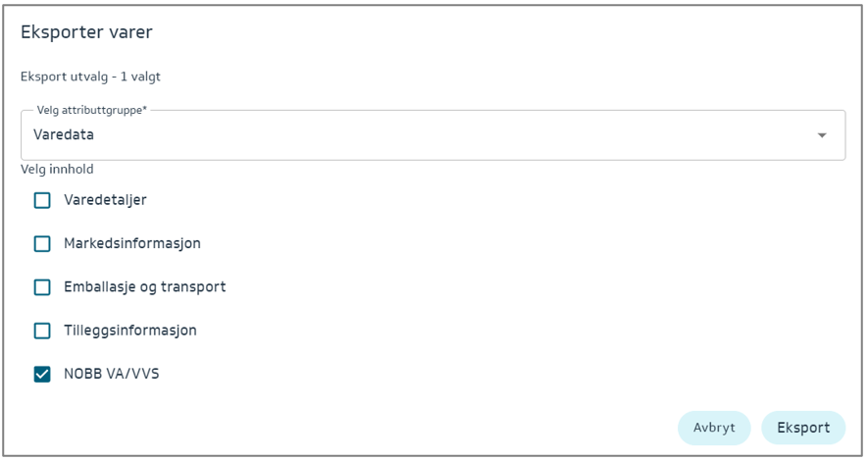Click the NOBB VA/VVS label text
Screen dimensions: 868x460
(x=111, y=374)
